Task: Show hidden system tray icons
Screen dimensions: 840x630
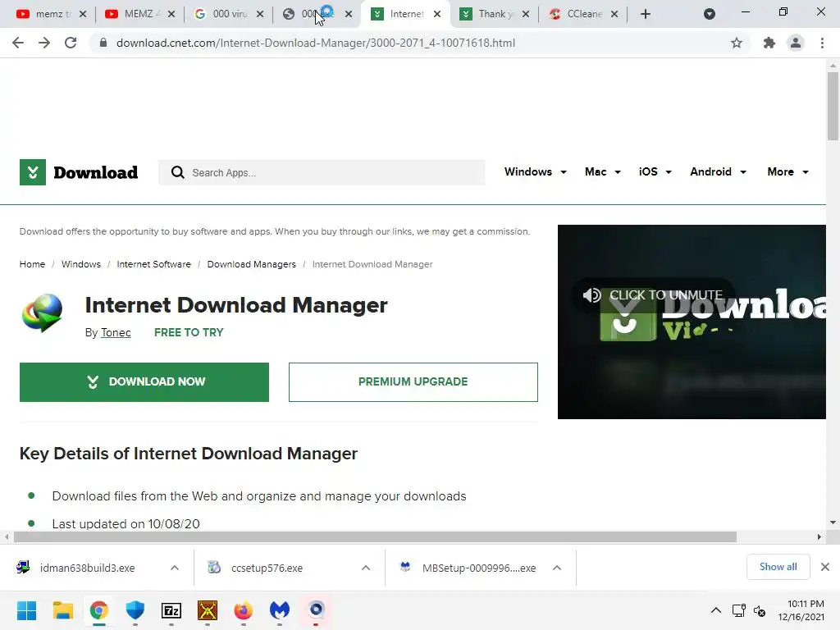Action: (715, 610)
